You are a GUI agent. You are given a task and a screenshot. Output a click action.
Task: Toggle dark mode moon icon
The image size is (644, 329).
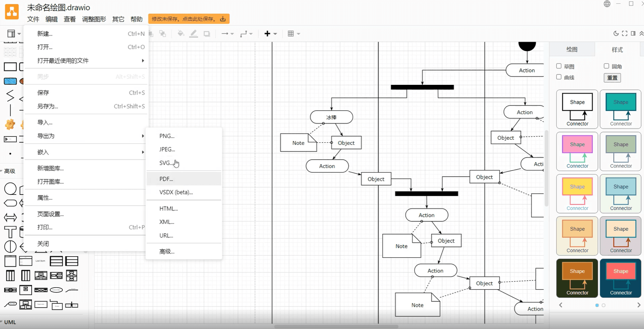point(616,33)
